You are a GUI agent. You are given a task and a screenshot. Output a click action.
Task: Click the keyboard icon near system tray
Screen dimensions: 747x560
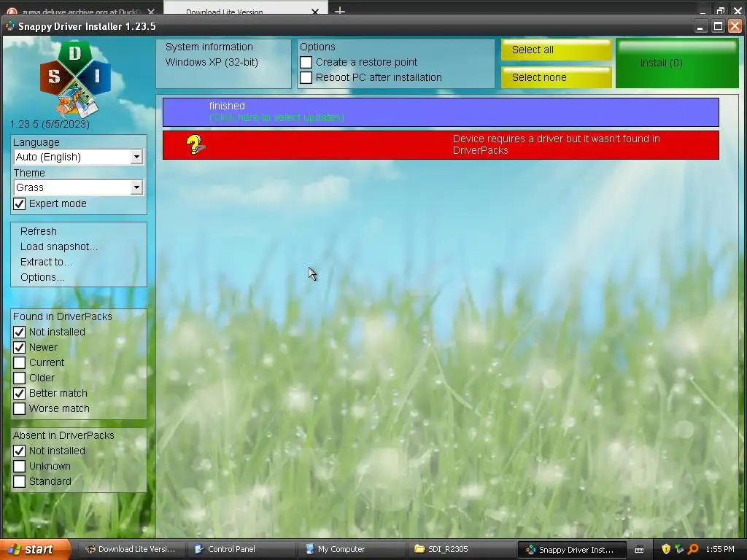tap(639, 550)
